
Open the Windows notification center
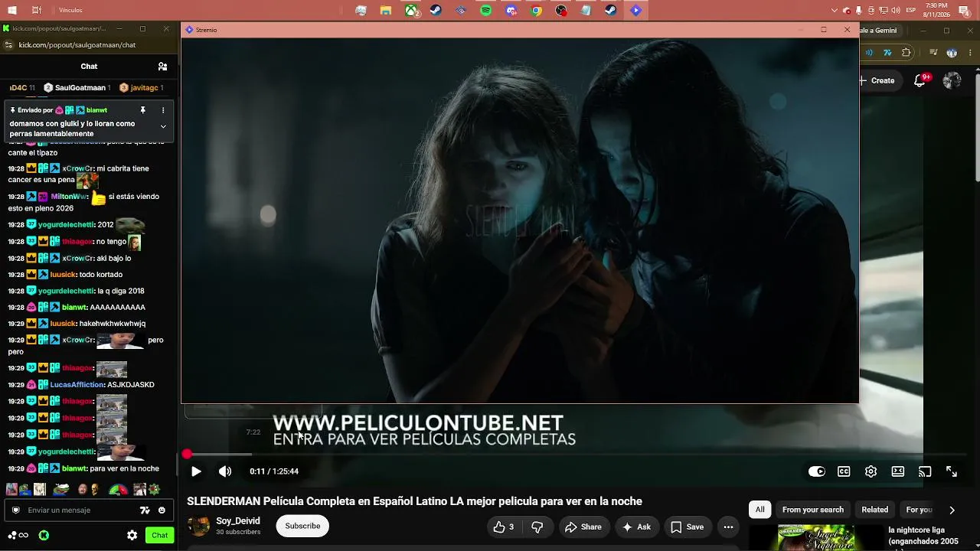(965, 11)
